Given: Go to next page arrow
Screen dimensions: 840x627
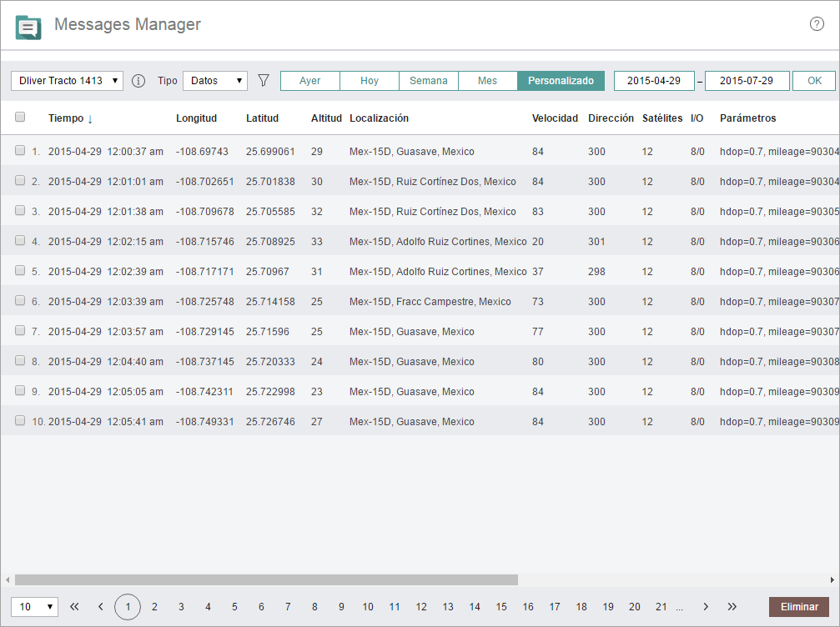Looking at the screenshot, I should 706,607.
